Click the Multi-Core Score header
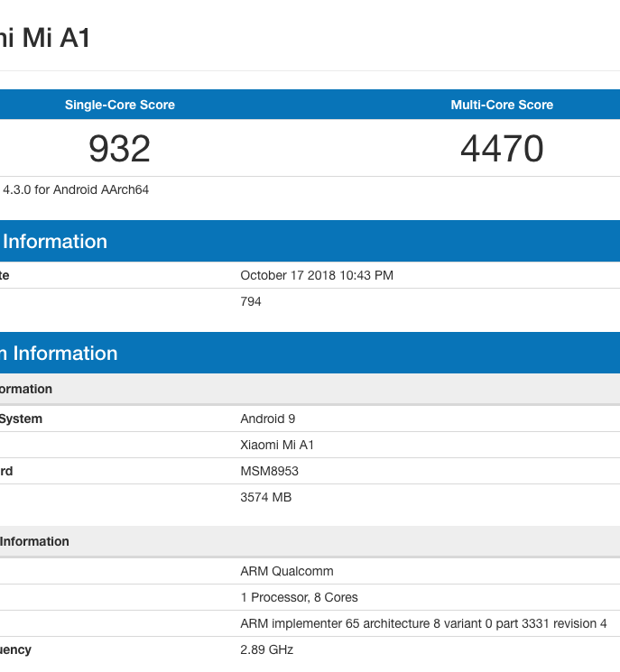 [x=502, y=105]
